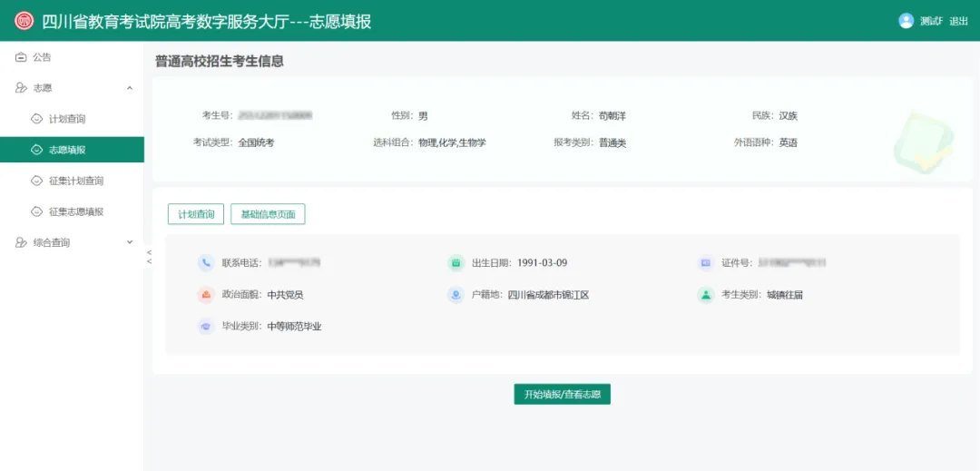Screen dimensions: 980x471
Task: Click 四川省成都市锦江区 address text
Action: point(549,295)
